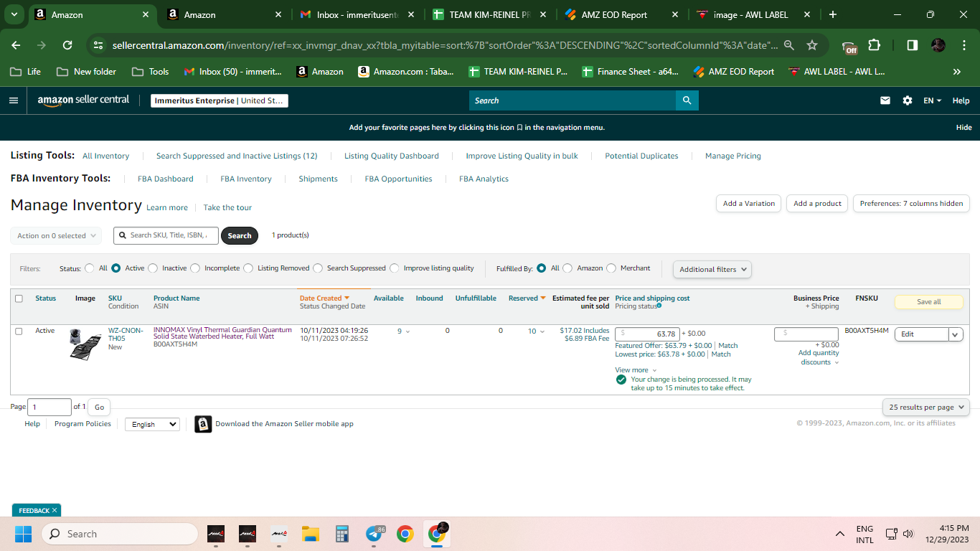Show hidden system tray icons
This screenshot has width=980, height=551.
click(840, 534)
